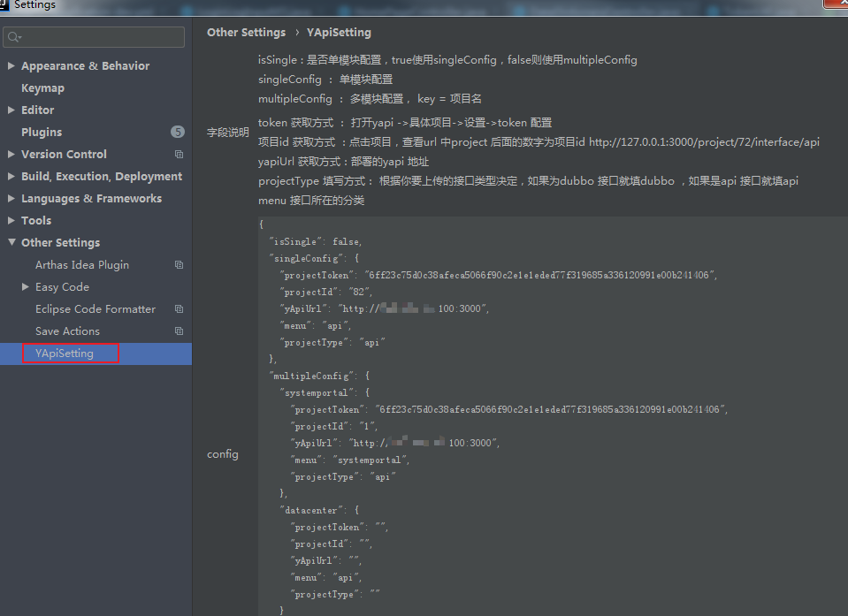Click the "multipleConfig" key line

coord(319,376)
